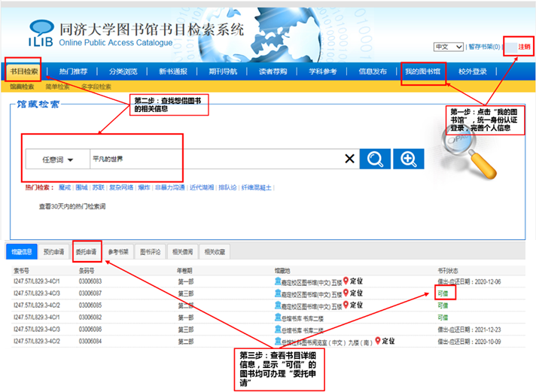536x392 pixels.
Task: Open the 热门推荐 menu item
Action: click(73, 71)
